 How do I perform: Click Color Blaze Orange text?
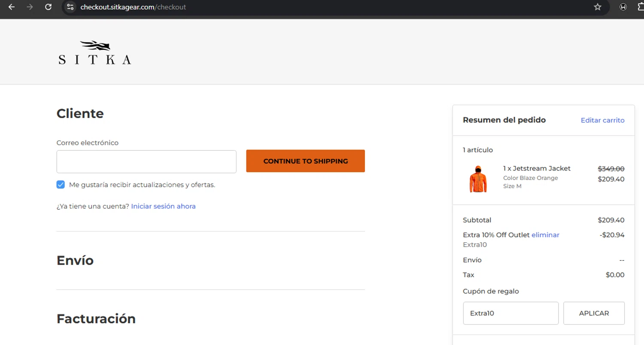[x=531, y=178]
